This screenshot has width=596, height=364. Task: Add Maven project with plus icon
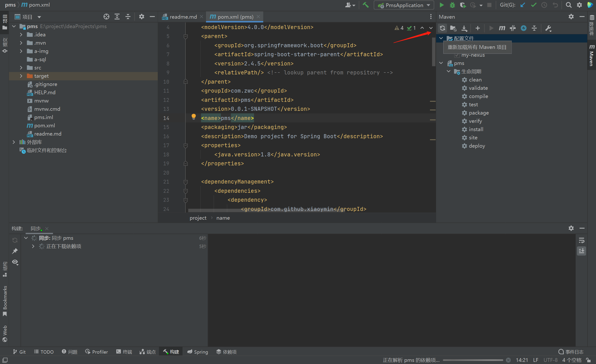pos(478,28)
